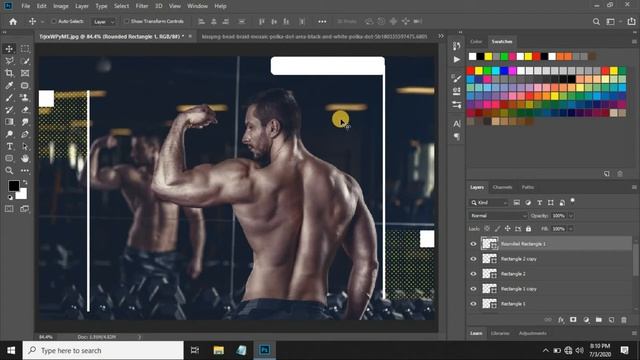Image resolution: width=640 pixels, height=360 pixels.
Task: Select the Zoom tool in the tools panel
Action: (x=9, y=170)
